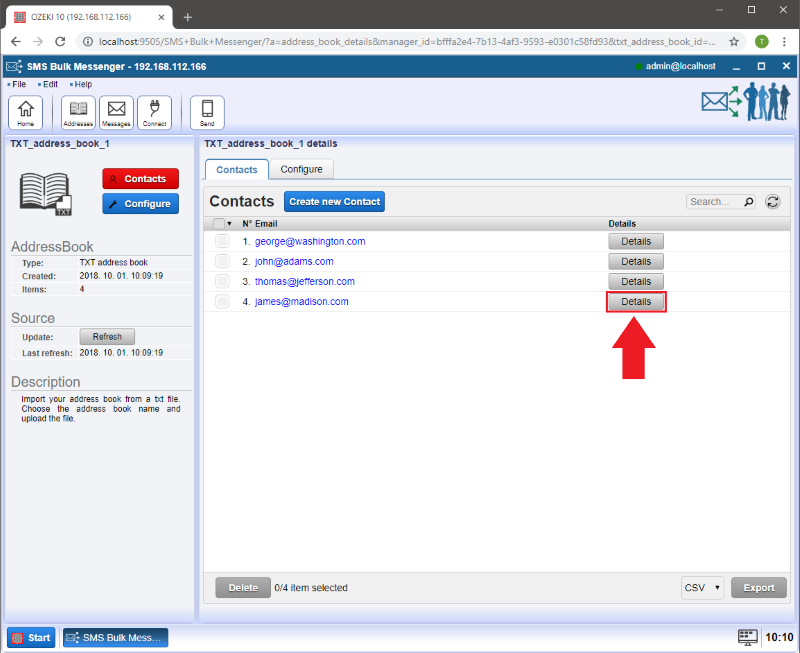
Task: Tick checkbox for george@washington.com
Action: tap(222, 242)
